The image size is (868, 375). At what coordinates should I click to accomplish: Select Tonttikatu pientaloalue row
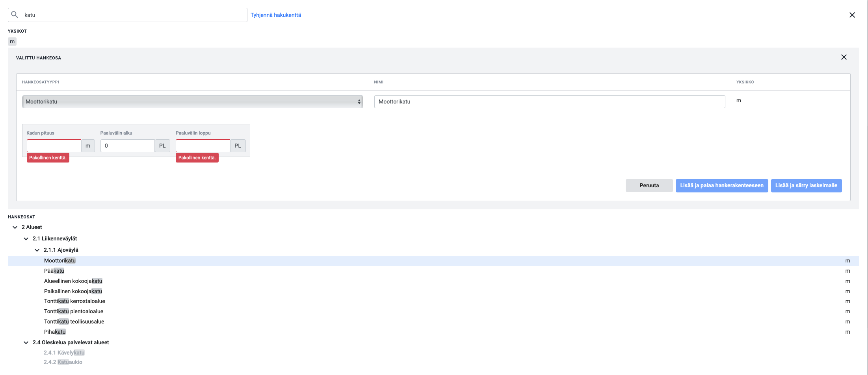click(x=433, y=311)
